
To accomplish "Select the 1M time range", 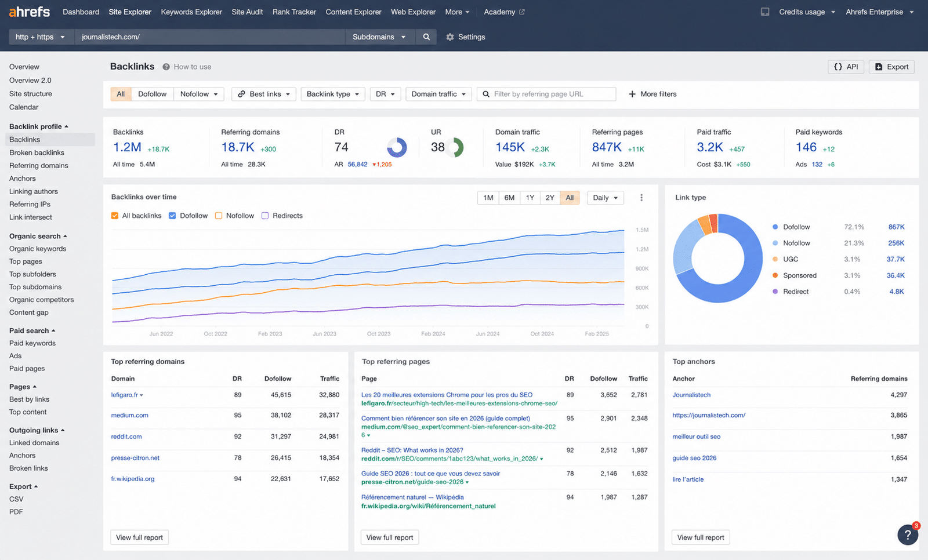I will [488, 198].
